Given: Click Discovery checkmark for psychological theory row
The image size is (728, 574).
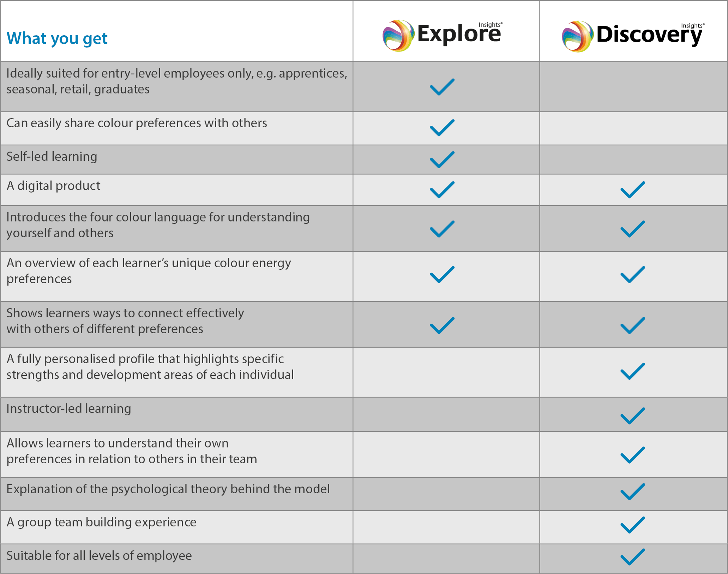Looking at the screenshot, I should tap(632, 491).
